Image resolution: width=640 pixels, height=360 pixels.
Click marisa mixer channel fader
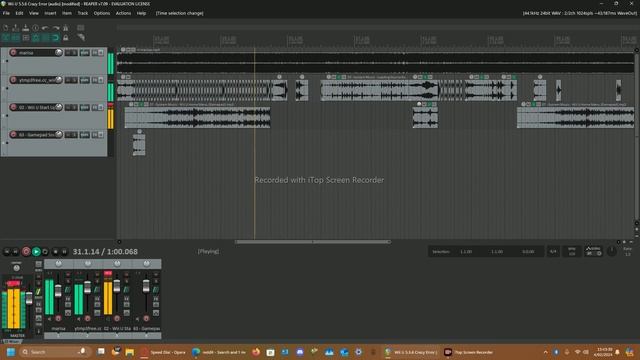[x=58, y=291]
